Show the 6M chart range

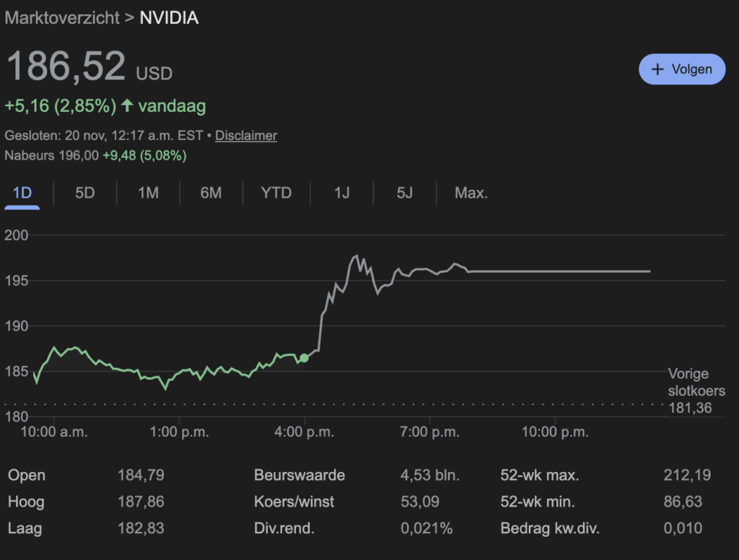pyautogui.click(x=211, y=193)
